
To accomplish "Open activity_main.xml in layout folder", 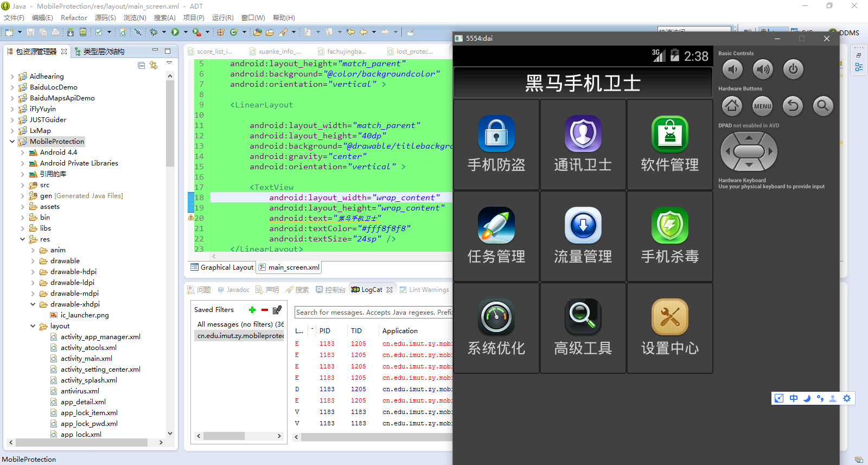I will point(82,359).
